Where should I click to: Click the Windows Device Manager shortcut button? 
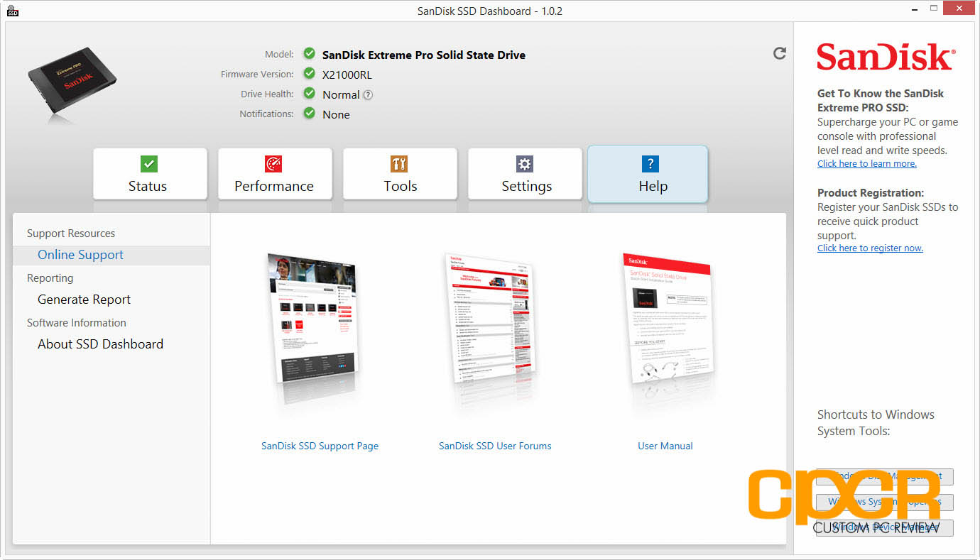(x=885, y=527)
